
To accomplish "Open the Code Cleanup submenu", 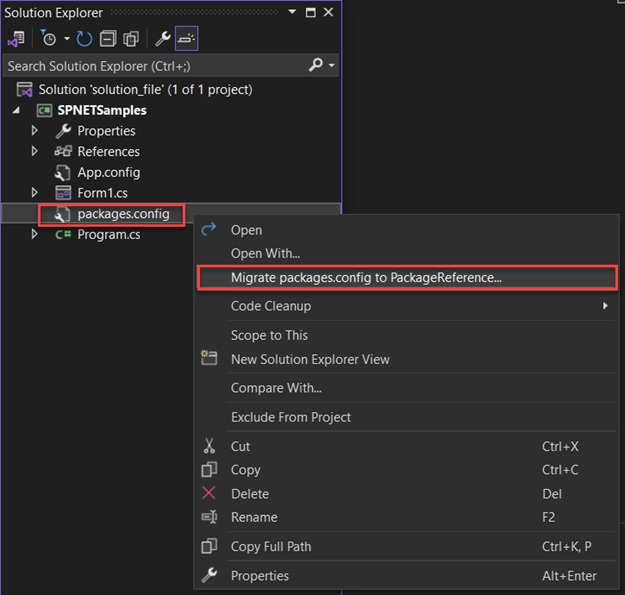I will tap(407, 306).
